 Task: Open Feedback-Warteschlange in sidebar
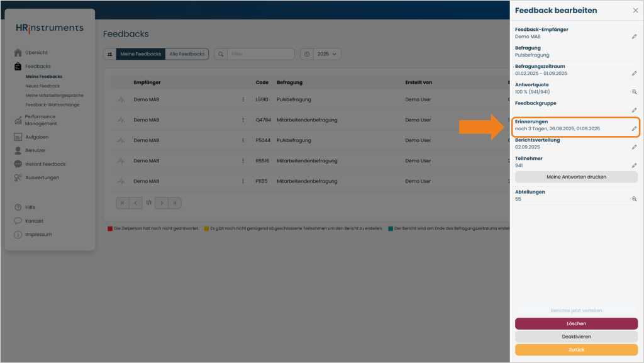click(x=53, y=104)
